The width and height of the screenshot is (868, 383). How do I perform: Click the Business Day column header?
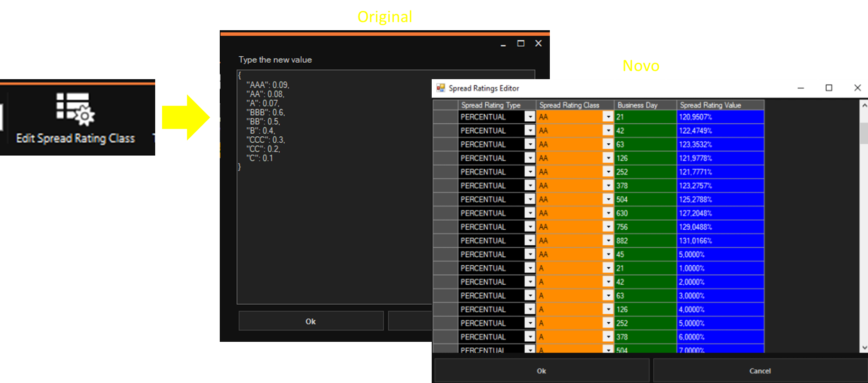click(x=645, y=105)
